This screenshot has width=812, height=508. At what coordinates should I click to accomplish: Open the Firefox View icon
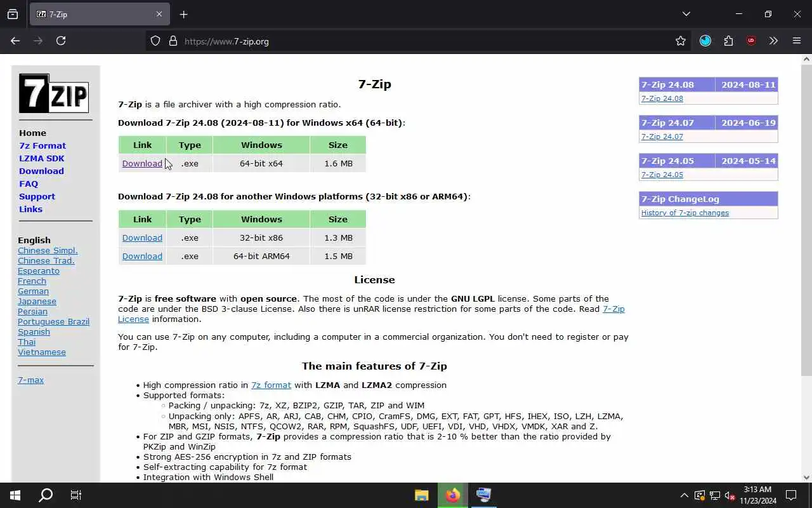point(13,14)
